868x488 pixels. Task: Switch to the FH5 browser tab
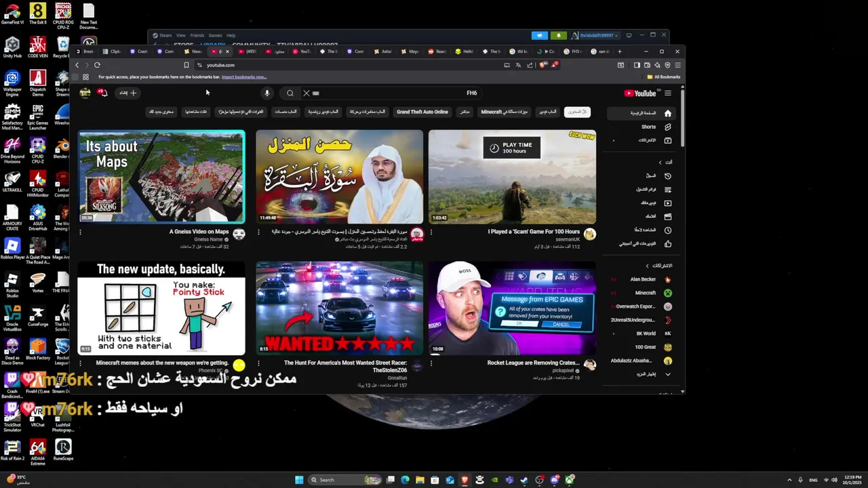pos(574,52)
